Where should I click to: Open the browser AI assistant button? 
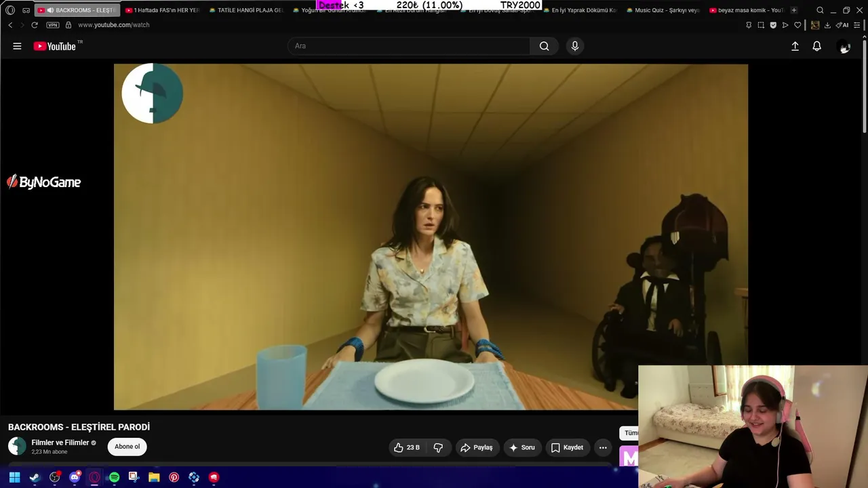843,25
